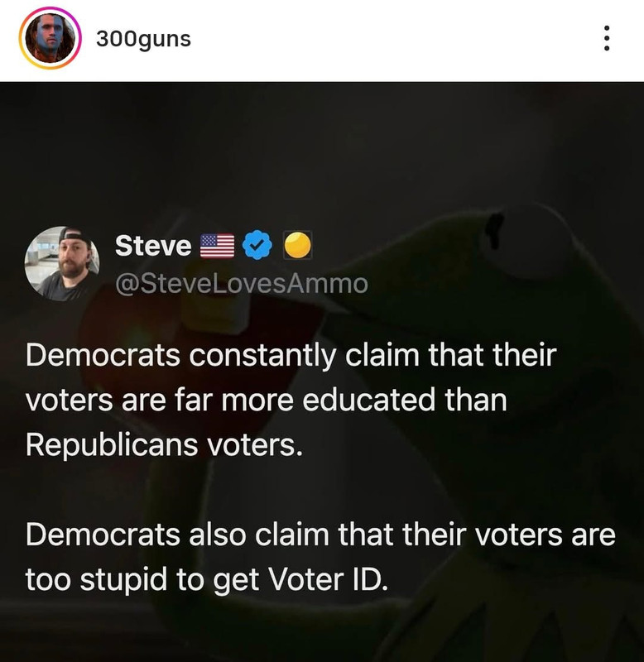The width and height of the screenshot is (644, 662).
Task: Click Steve's profile photo in the tweet
Action: (62, 263)
